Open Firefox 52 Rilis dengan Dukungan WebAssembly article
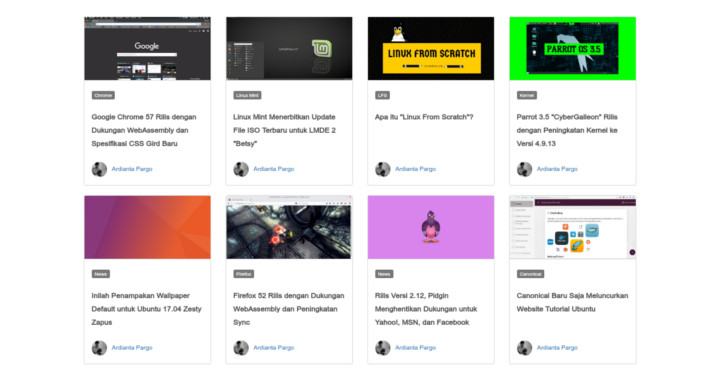The height and width of the screenshot is (380, 720). (x=288, y=309)
